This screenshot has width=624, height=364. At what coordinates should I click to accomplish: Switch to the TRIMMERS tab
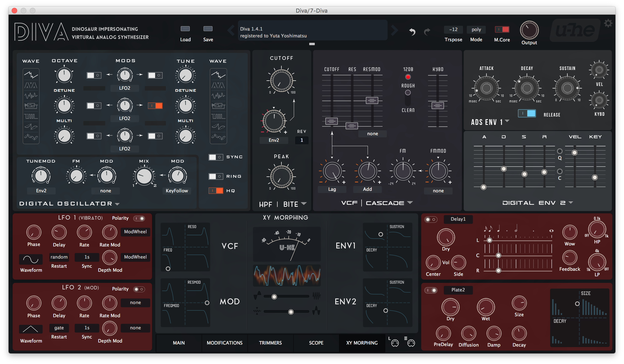coord(270,343)
